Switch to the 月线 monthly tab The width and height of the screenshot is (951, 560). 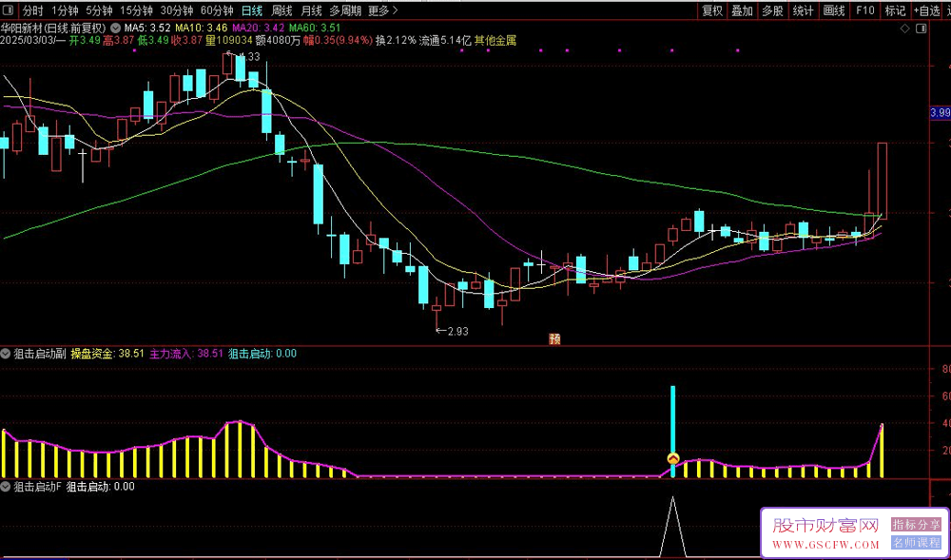tap(311, 10)
